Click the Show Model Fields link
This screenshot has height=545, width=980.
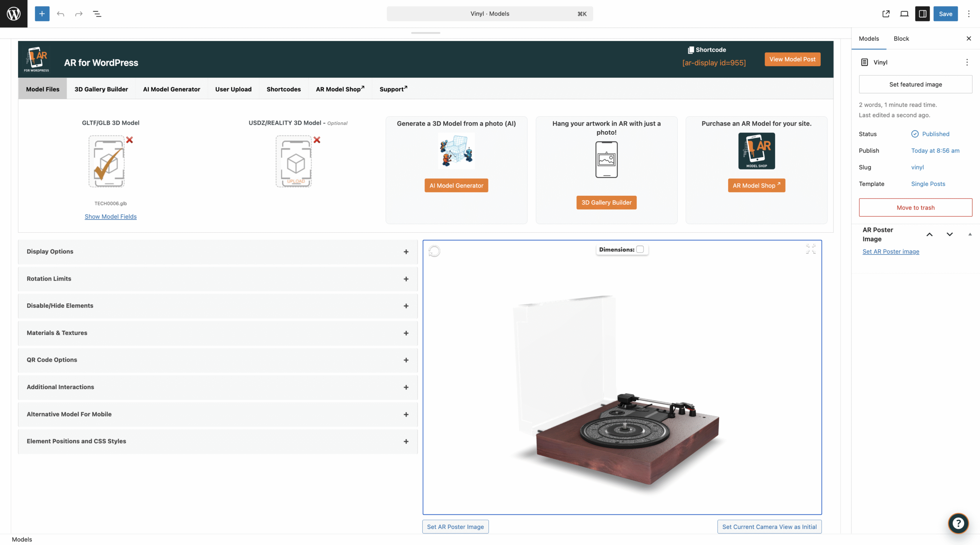pyautogui.click(x=111, y=217)
